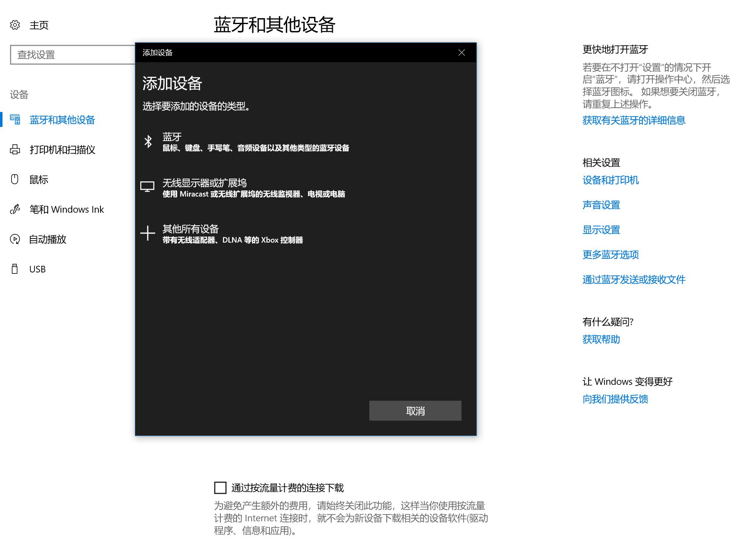Click the 更快地打开蓝牙 heading
Image resolution: width=747 pixels, height=560 pixels.
pyautogui.click(x=615, y=49)
